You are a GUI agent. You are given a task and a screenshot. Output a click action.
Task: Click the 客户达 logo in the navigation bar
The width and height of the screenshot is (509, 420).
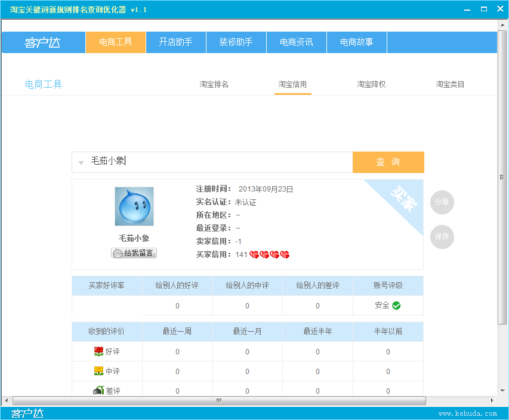[44, 42]
